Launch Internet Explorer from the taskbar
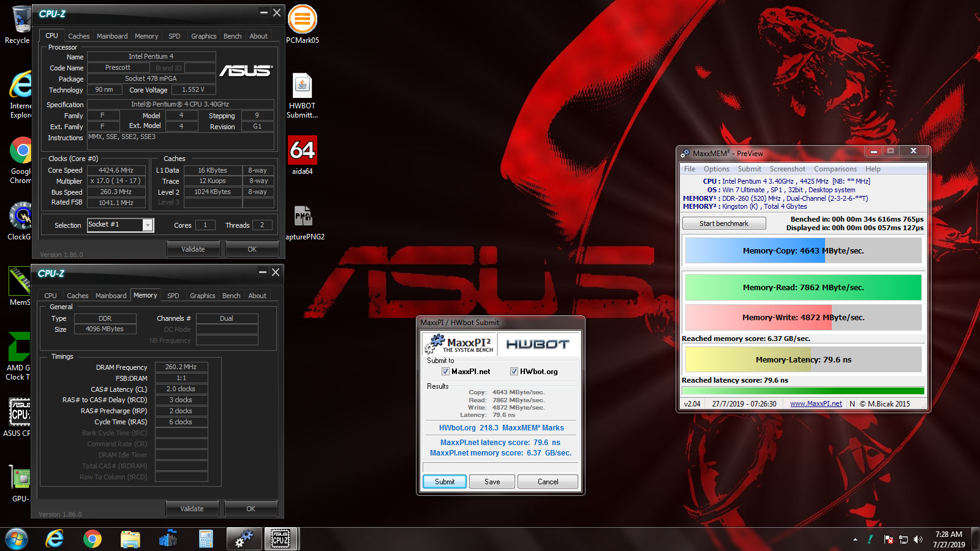980x551 pixels. pos(55,539)
